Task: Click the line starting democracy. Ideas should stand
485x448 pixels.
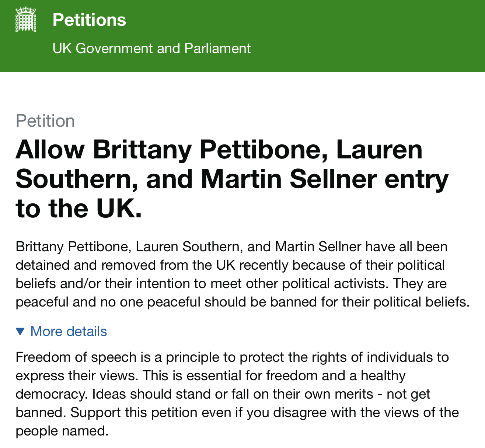Action: 223,394
